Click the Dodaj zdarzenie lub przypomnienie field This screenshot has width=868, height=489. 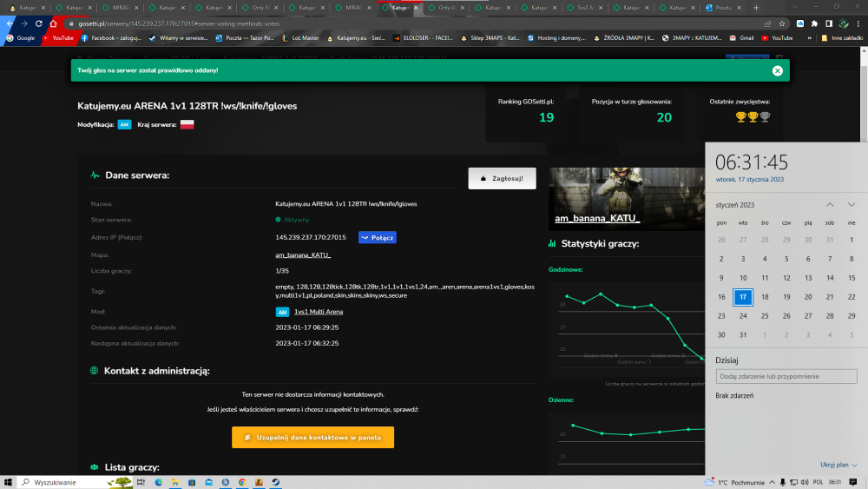pos(786,377)
